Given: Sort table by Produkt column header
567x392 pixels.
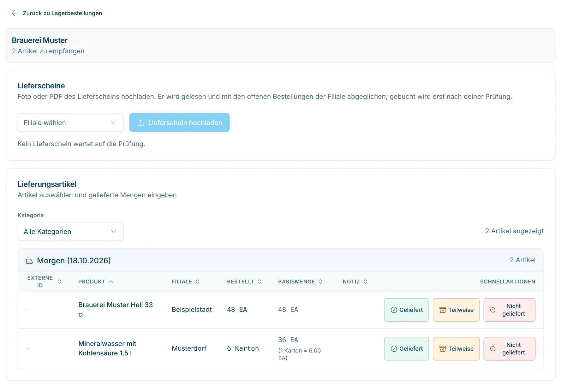Looking at the screenshot, I should pyautogui.click(x=96, y=282).
